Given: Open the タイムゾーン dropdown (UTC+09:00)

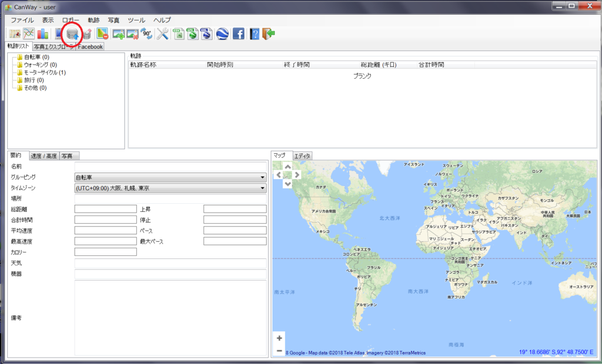Looking at the screenshot, I should coord(170,188).
